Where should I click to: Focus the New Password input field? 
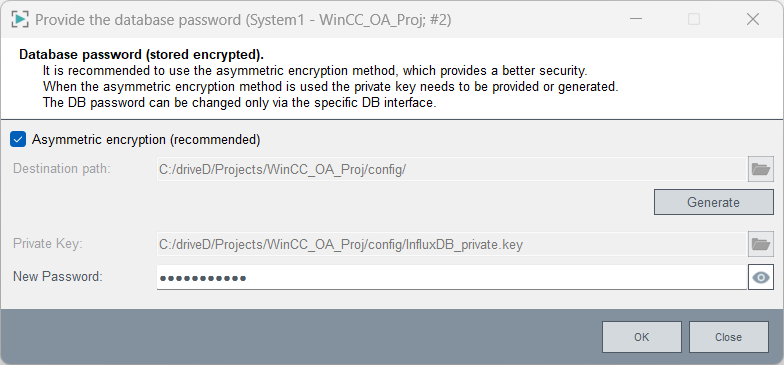(452, 278)
